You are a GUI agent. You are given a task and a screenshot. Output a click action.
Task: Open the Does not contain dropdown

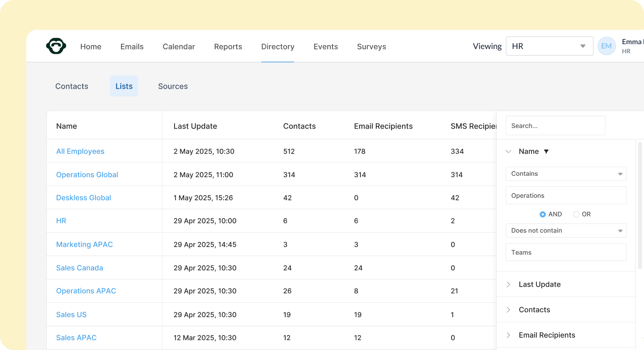(x=566, y=231)
